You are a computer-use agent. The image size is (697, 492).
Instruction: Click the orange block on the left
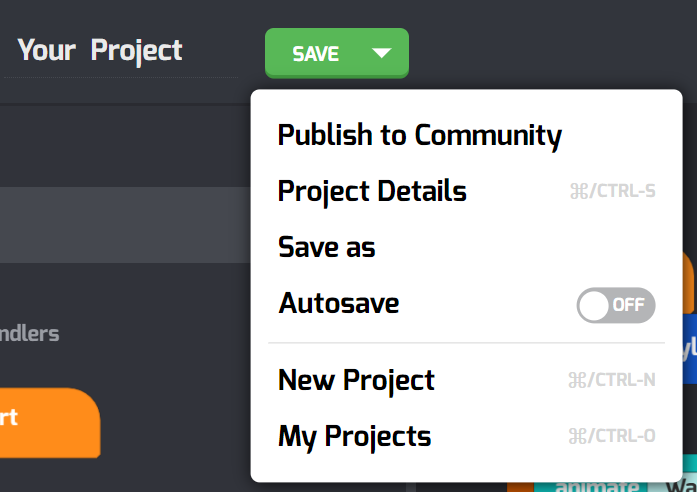[50, 423]
